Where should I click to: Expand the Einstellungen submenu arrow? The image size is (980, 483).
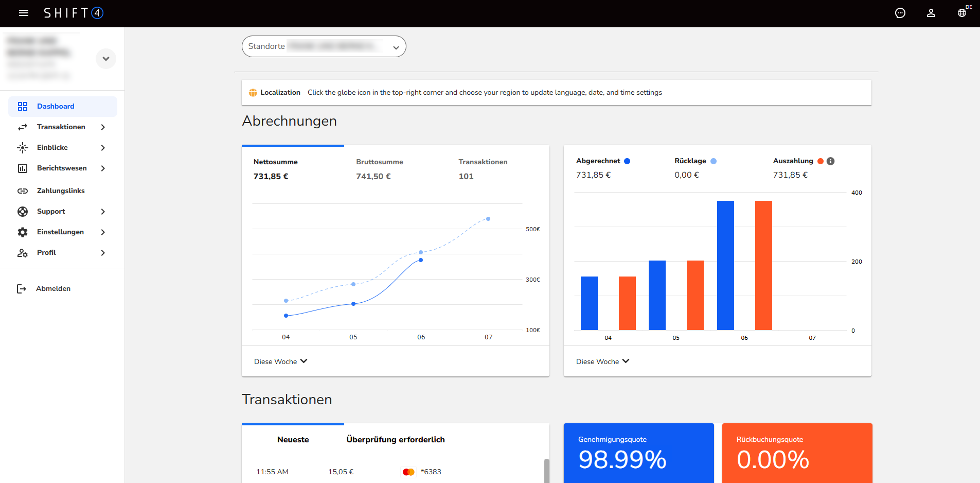point(103,232)
